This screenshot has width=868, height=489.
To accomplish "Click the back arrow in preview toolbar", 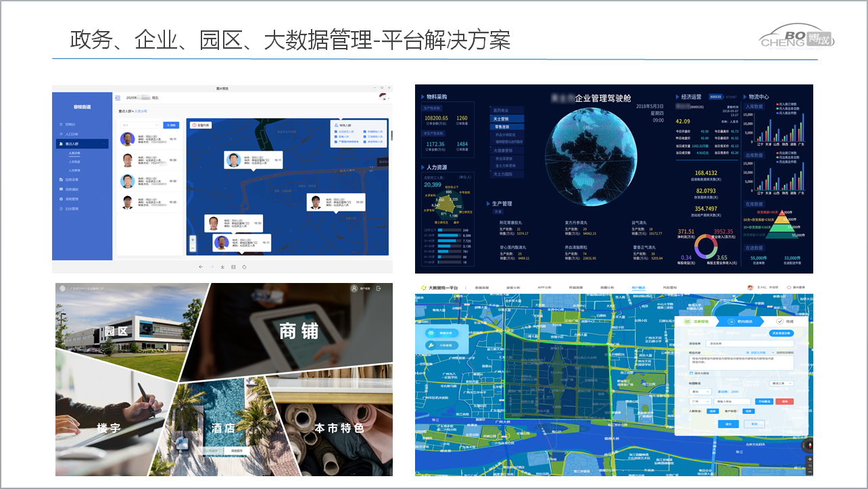I will click(201, 267).
